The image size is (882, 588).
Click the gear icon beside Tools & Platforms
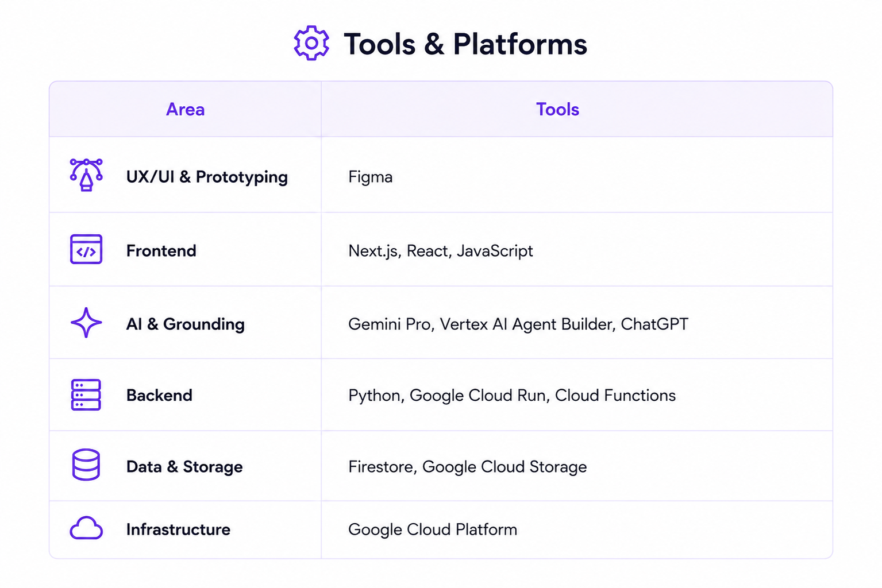311,43
